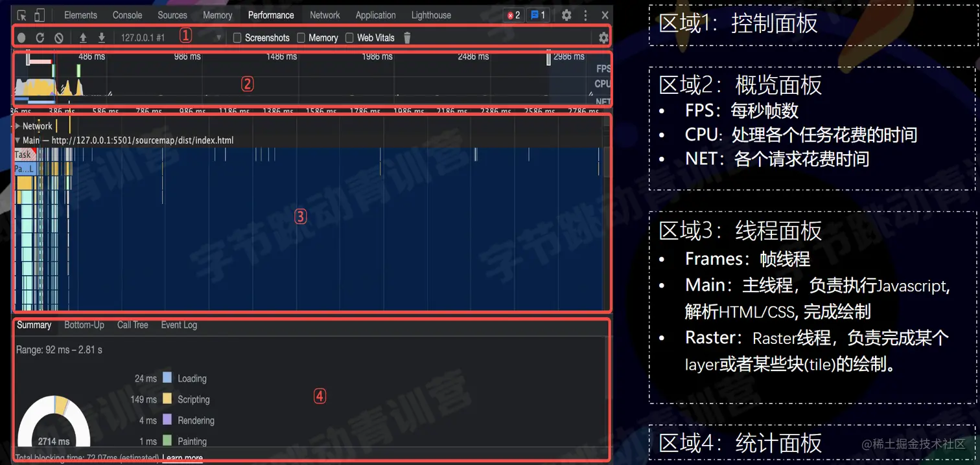This screenshot has width=980, height=465.
Task: Load a profile with the upload arrow
Action: (83, 38)
